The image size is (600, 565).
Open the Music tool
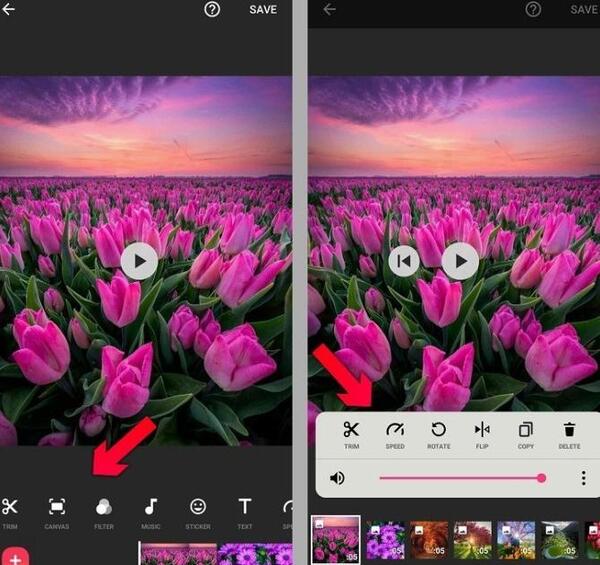(x=151, y=513)
